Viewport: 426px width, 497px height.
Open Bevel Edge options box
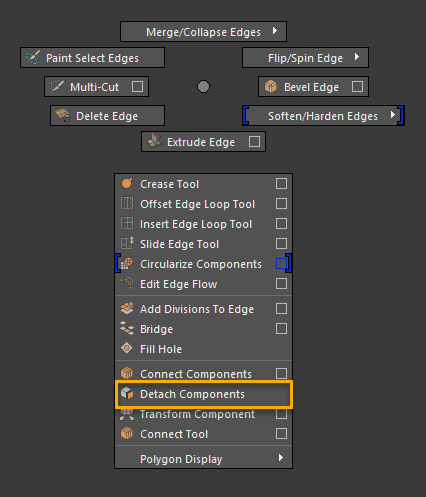(x=357, y=87)
